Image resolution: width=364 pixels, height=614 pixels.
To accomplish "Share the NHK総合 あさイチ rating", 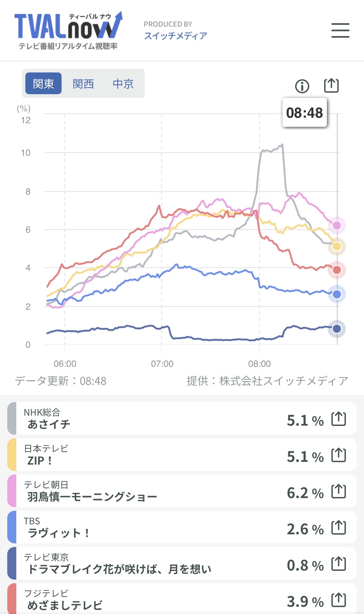I will [x=338, y=419].
